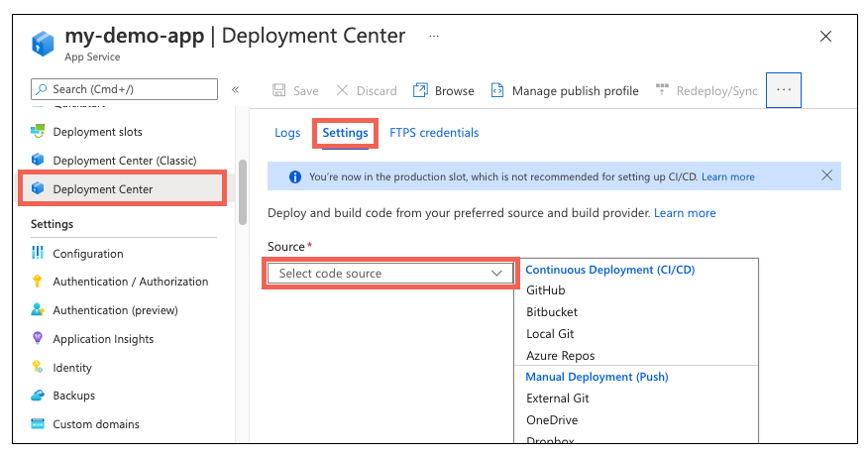Screen dimensions: 868x457
Task: Click the App Service subtitle text
Action: pos(92,57)
